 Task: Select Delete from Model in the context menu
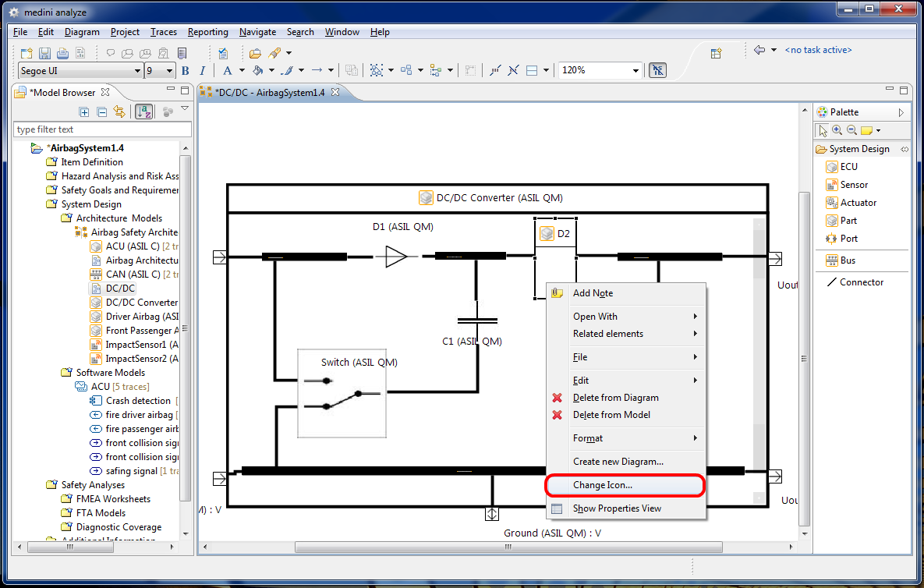pos(611,415)
